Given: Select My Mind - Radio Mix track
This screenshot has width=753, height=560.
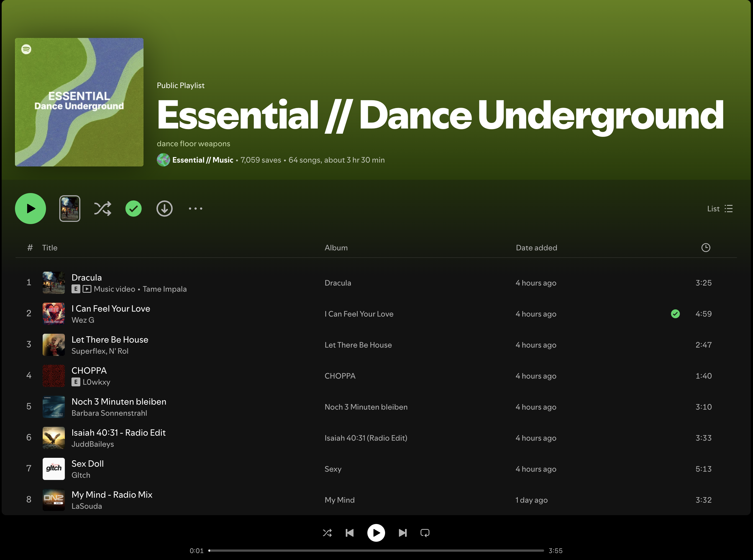Looking at the screenshot, I should coord(112,495).
